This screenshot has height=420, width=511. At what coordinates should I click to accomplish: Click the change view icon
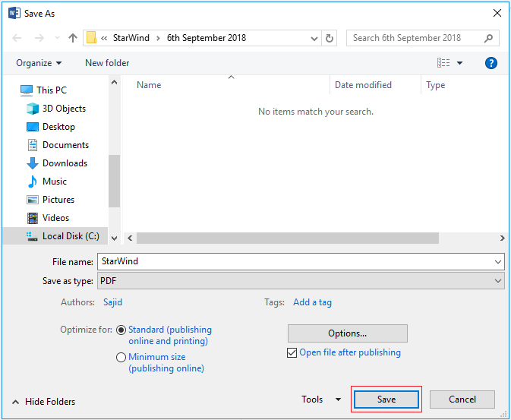click(443, 62)
